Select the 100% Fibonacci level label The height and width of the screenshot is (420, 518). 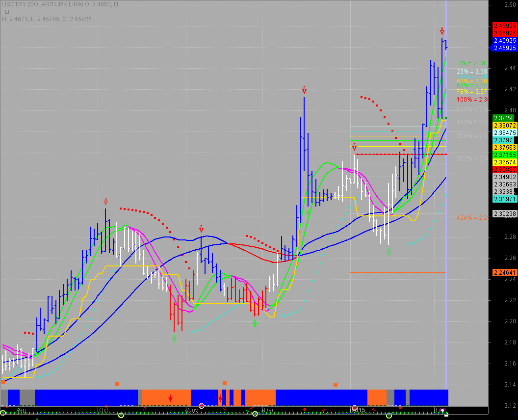click(471, 100)
